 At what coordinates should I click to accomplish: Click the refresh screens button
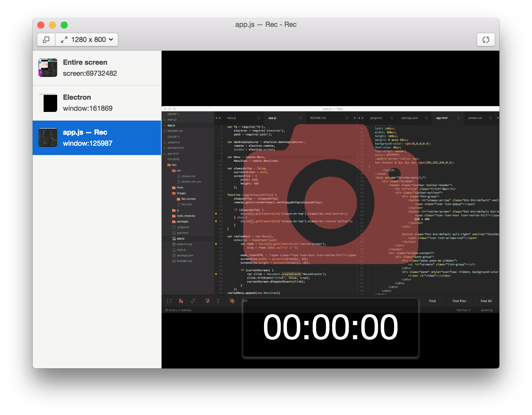tap(486, 40)
